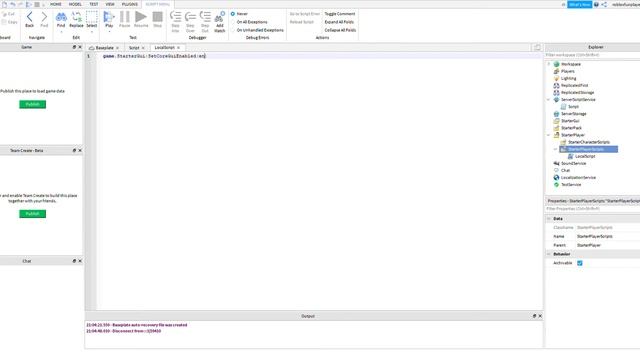Click Expand All Folds action
Viewport: 640px width, 360px height.
tap(339, 22)
